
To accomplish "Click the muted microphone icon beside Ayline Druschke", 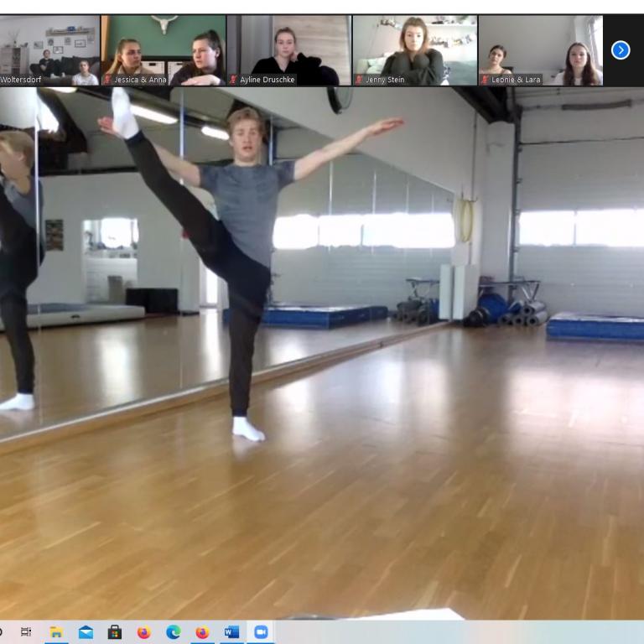I will tap(233, 80).
